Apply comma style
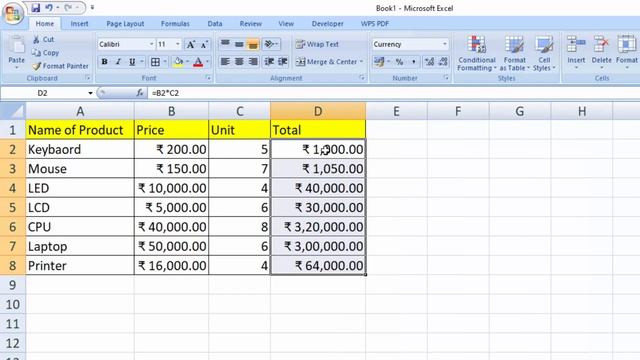640x360 pixels. click(x=413, y=62)
